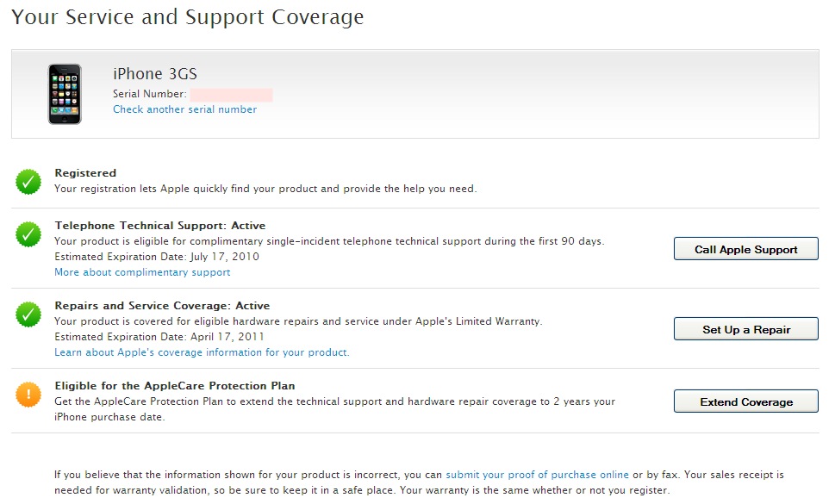Open the Check another serial number link
The width and height of the screenshot is (829, 504).
(x=184, y=109)
